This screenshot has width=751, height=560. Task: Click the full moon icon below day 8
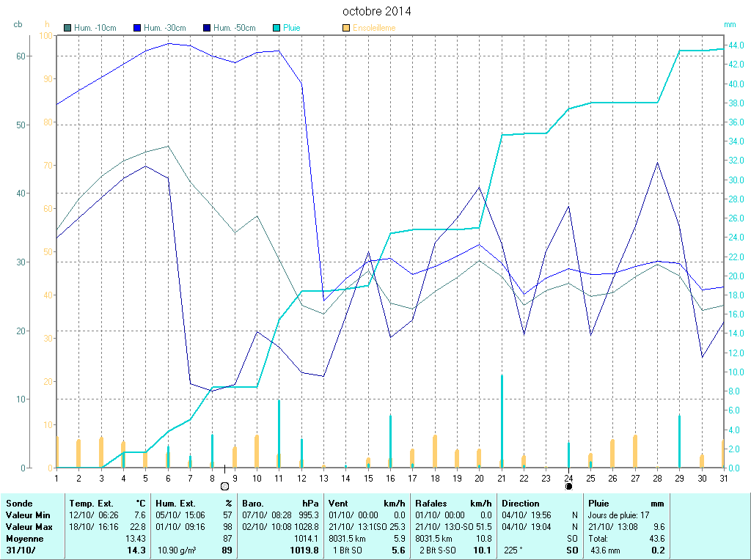click(x=224, y=486)
